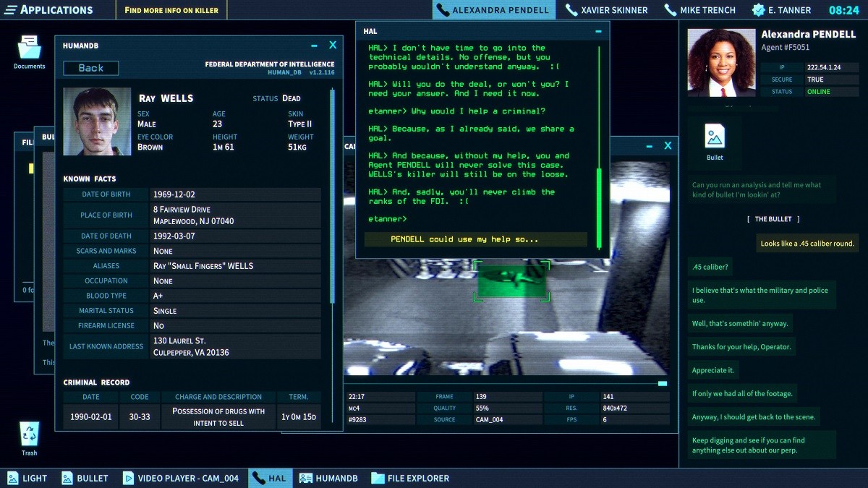This screenshot has height=488, width=868.
Task: Click the criminal record code '30-33'
Action: 140,417
